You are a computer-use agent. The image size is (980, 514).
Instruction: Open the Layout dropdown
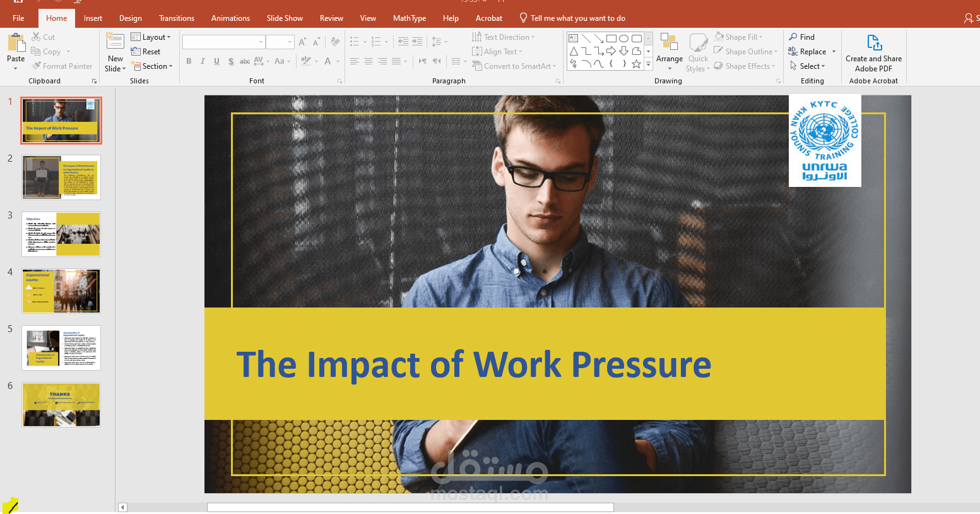click(x=151, y=37)
